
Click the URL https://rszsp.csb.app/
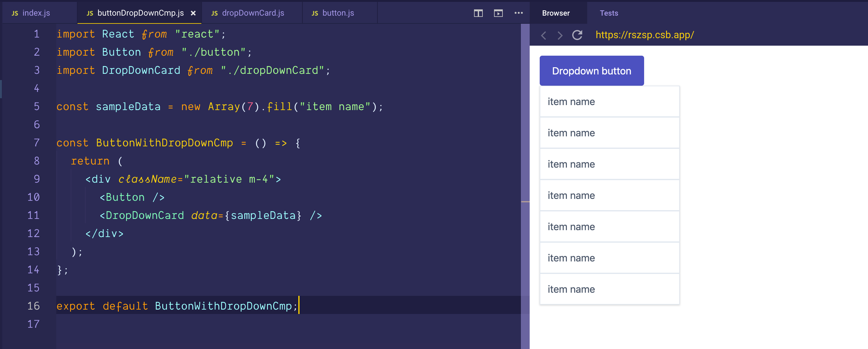tap(645, 35)
